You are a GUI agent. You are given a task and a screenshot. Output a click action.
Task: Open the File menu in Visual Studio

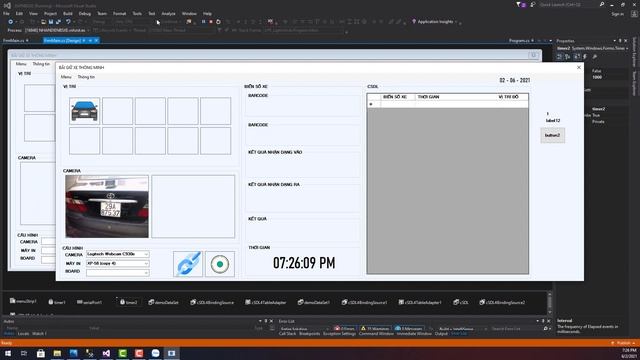coord(6,13)
